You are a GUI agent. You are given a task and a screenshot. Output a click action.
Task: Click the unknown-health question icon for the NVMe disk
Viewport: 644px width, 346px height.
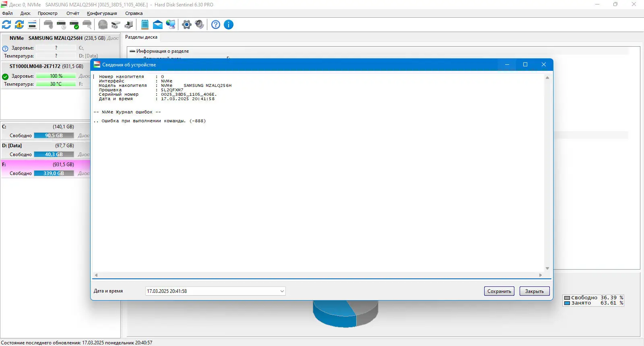pos(5,48)
